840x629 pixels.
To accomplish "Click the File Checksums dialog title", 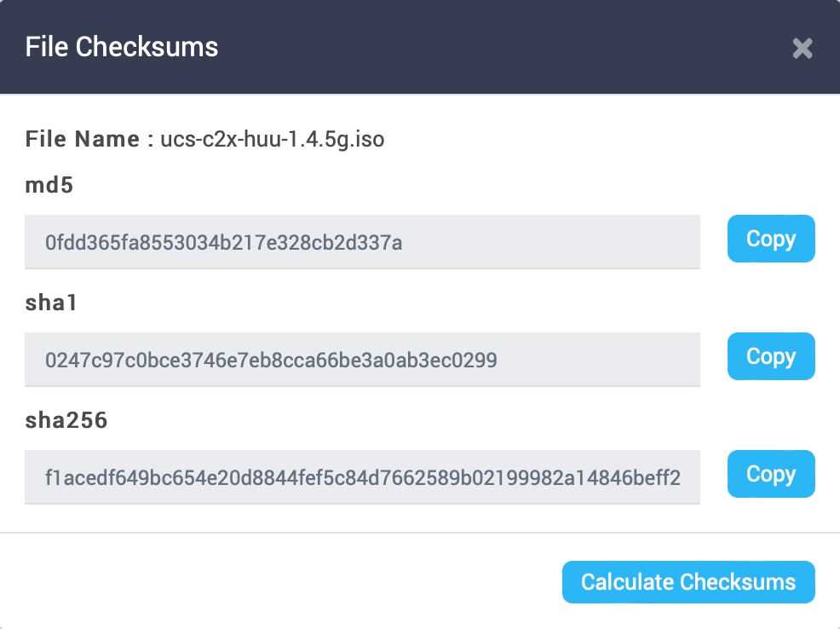I will 122,47.
